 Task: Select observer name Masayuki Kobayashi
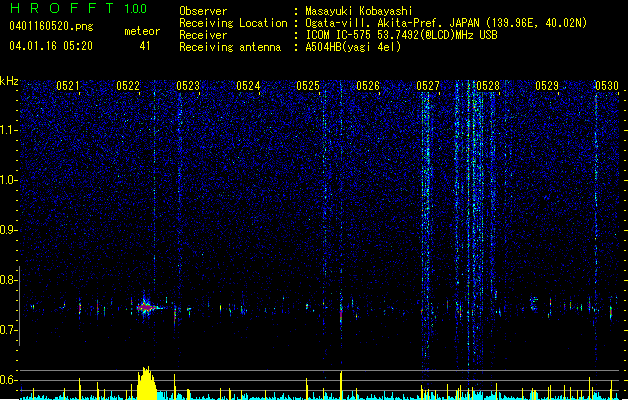359,11
